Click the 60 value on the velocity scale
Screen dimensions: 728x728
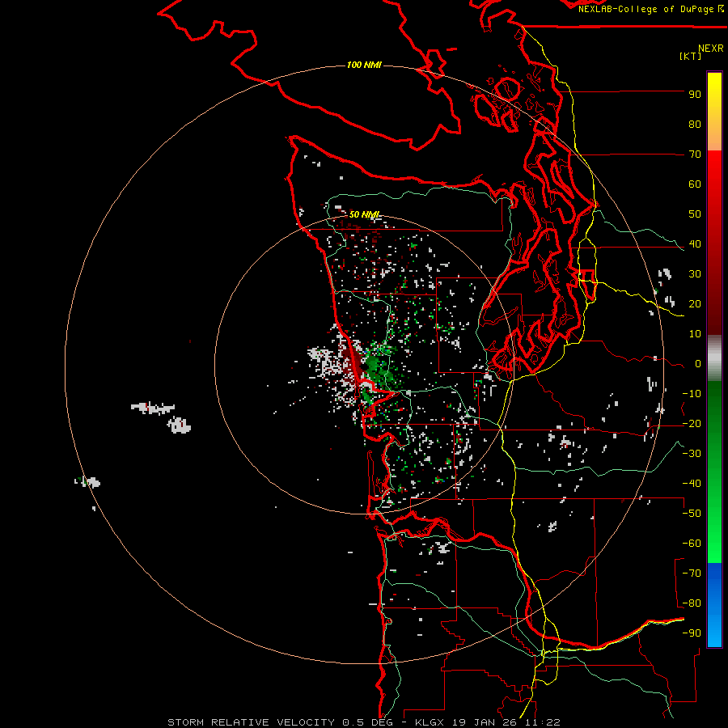coord(695,184)
